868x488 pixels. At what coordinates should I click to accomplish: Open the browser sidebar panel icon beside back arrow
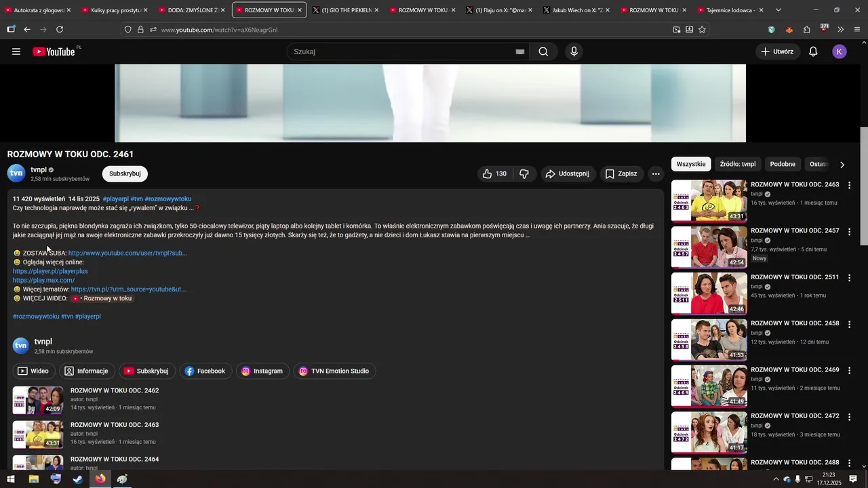(11, 30)
